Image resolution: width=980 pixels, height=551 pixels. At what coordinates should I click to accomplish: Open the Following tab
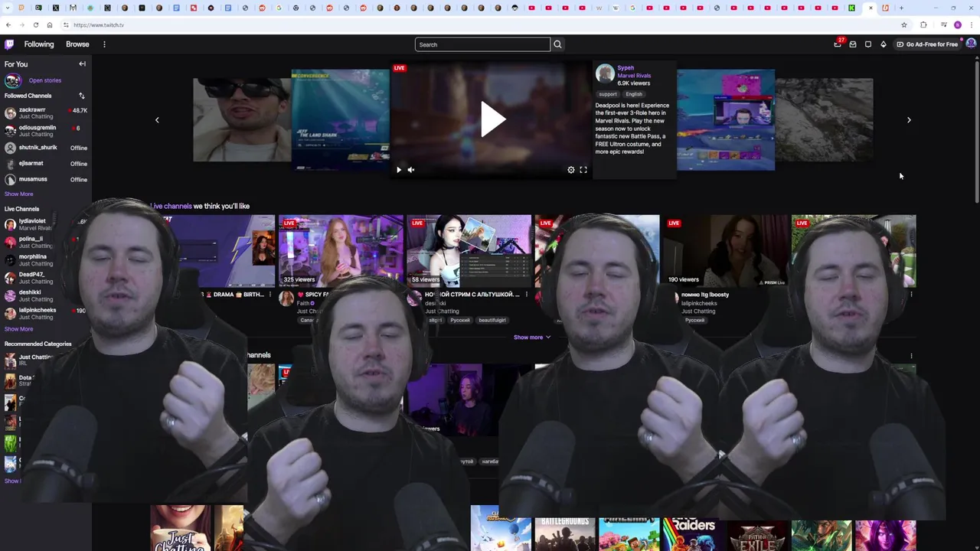(x=39, y=44)
